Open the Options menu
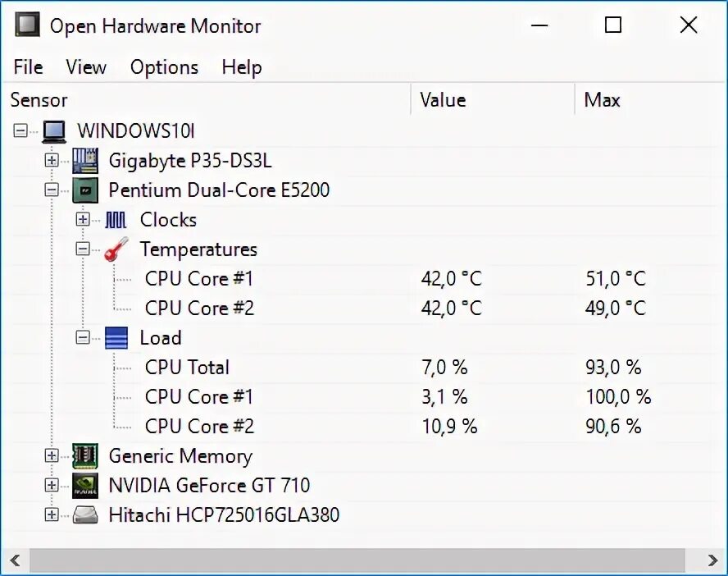This screenshot has height=576, width=728. 164,67
